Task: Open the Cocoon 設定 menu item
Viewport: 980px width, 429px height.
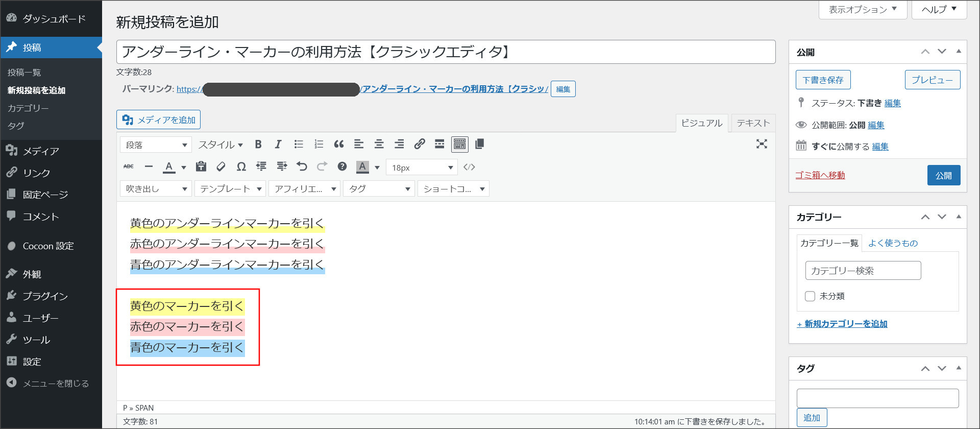Action: [x=51, y=246]
